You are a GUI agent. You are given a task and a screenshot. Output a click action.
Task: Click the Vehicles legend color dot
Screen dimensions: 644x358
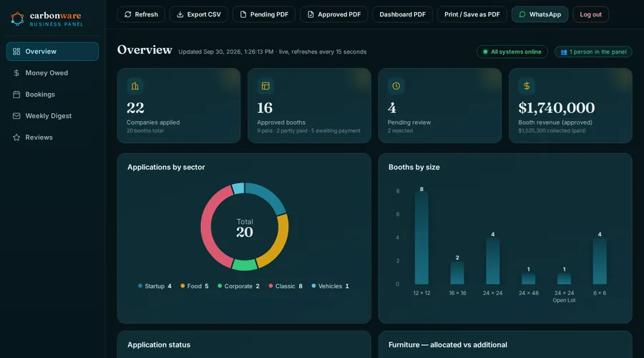pyautogui.click(x=314, y=286)
